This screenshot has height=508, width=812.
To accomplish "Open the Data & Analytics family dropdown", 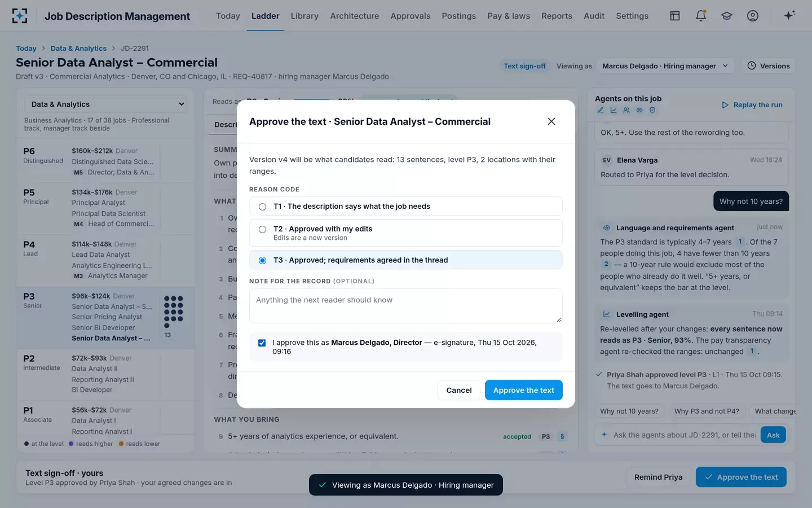I will pos(106,104).
